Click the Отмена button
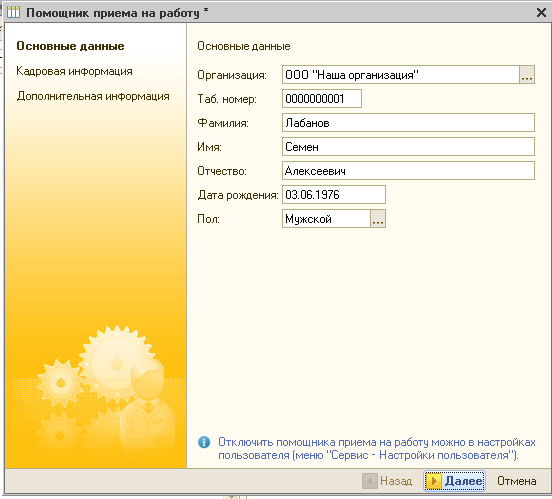The height and width of the screenshot is (499, 552). click(x=516, y=481)
